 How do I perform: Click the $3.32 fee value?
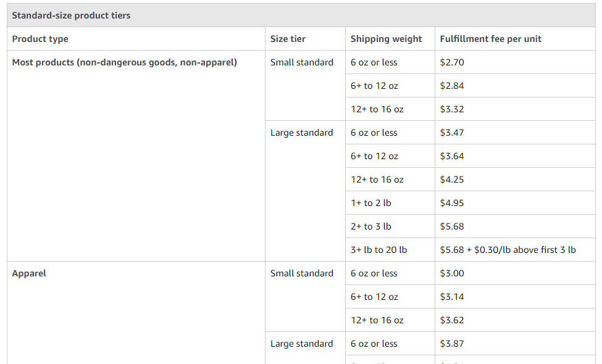pyautogui.click(x=452, y=109)
